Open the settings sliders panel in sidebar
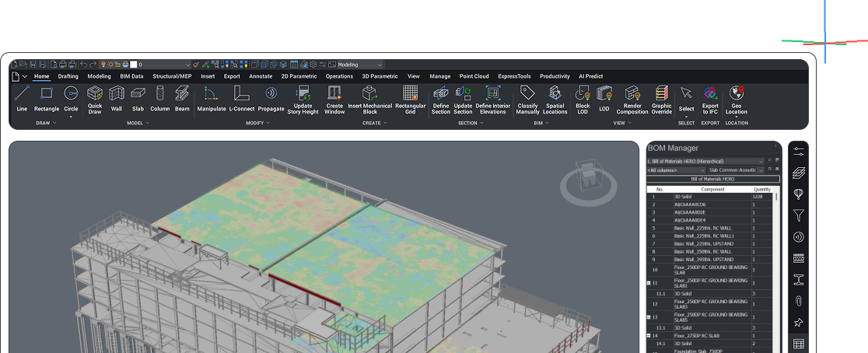Screen dimensions: 868x353 [x=798, y=151]
